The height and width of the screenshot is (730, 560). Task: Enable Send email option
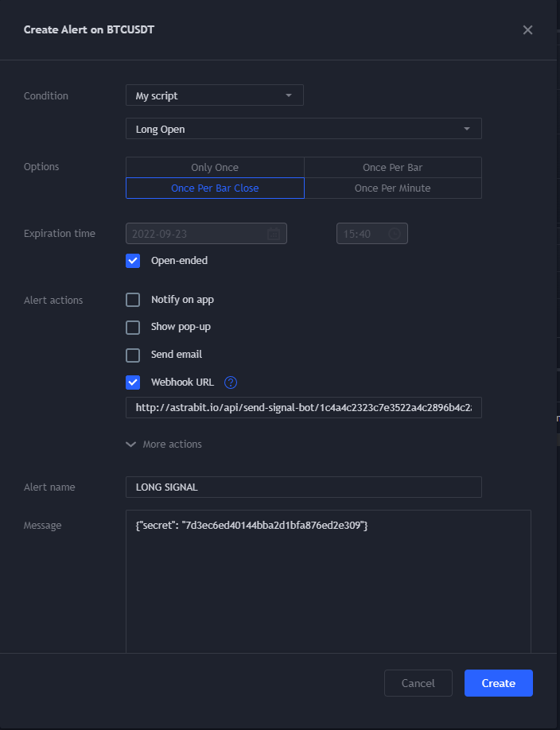tap(132, 355)
